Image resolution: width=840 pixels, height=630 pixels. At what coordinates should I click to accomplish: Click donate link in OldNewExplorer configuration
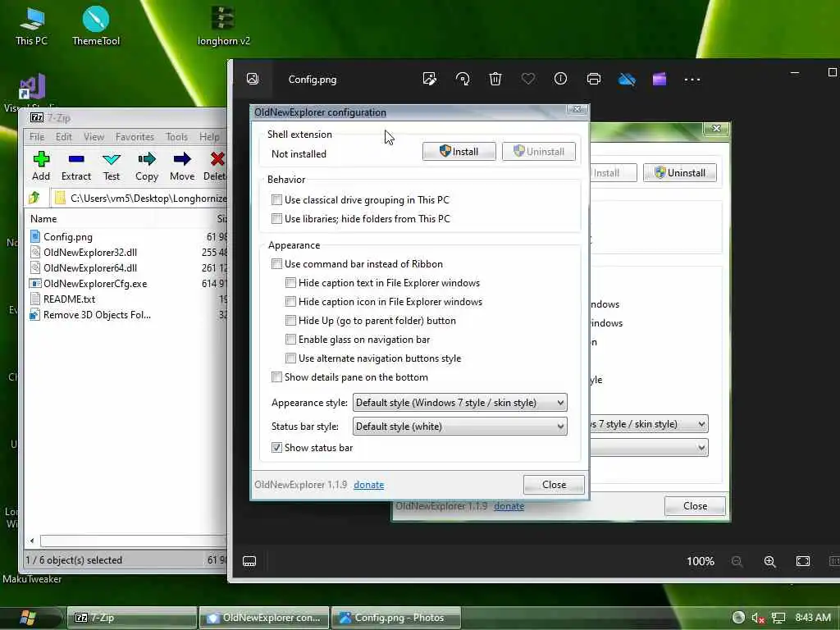368,484
